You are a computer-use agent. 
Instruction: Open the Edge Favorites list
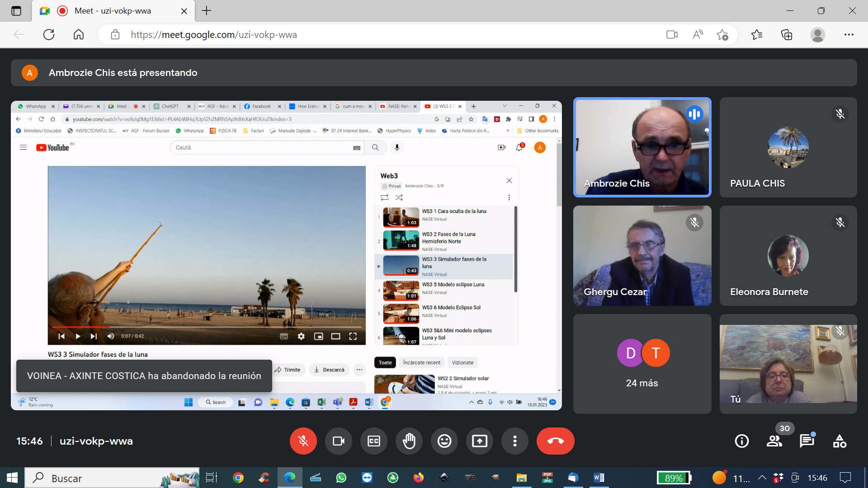point(756,35)
